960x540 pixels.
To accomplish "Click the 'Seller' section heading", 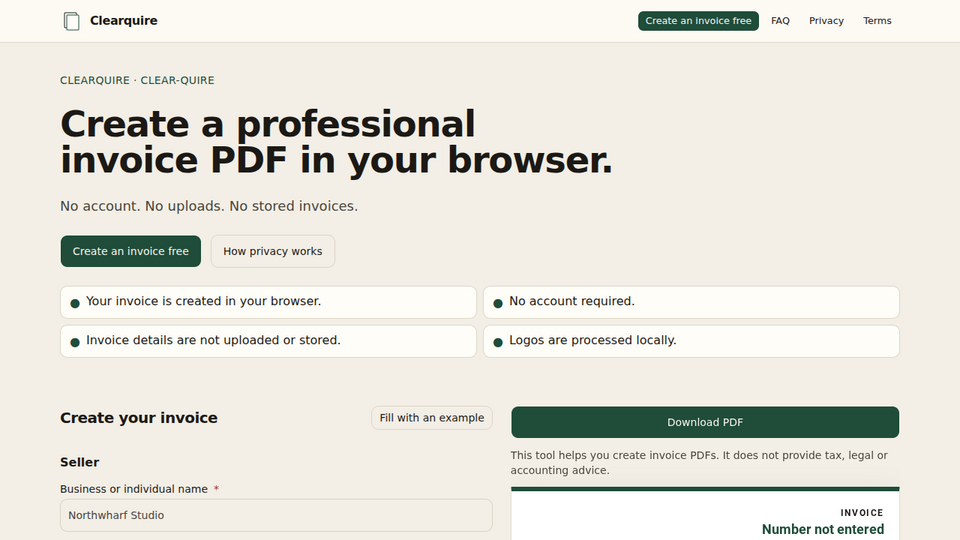I will point(80,462).
